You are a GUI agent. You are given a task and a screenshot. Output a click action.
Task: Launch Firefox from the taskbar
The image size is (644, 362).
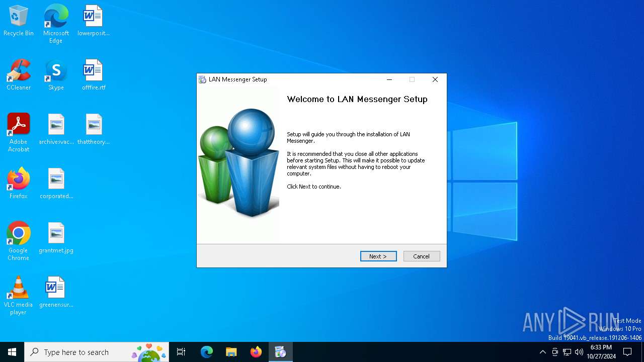point(256,352)
